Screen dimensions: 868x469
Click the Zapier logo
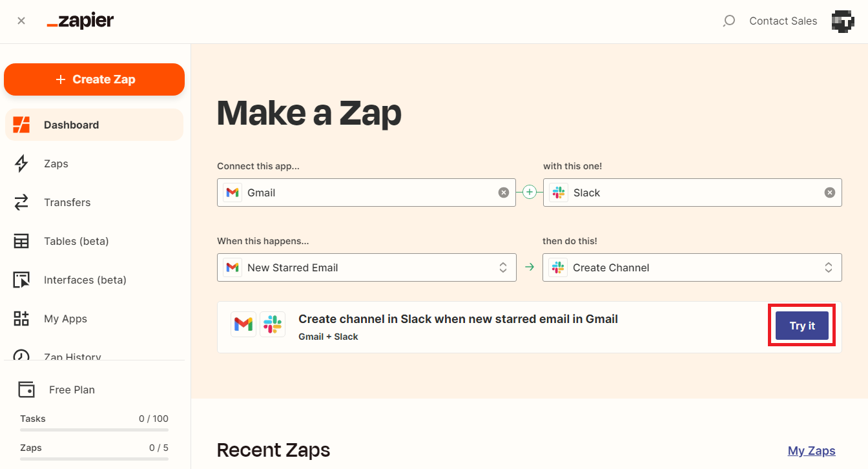point(80,21)
